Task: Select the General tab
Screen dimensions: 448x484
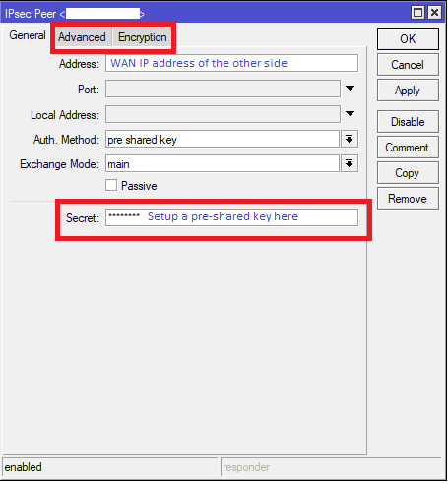Action: (28, 35)
